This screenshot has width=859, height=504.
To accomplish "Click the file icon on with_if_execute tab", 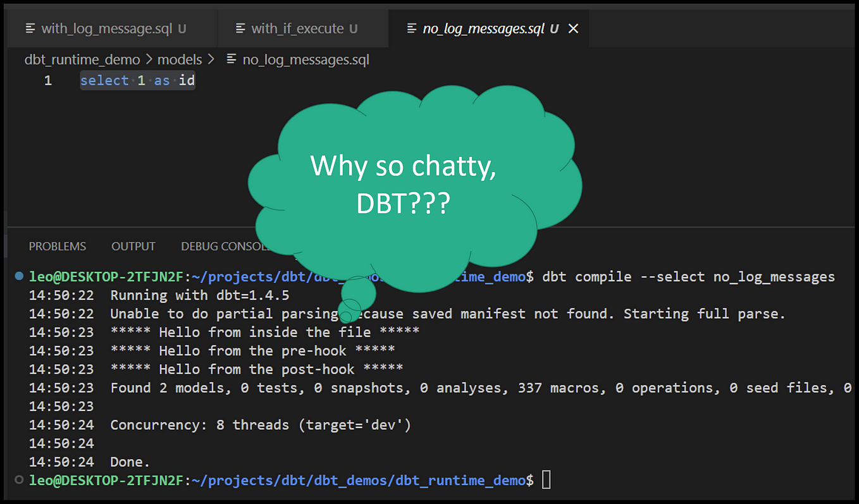I will 240,28.
